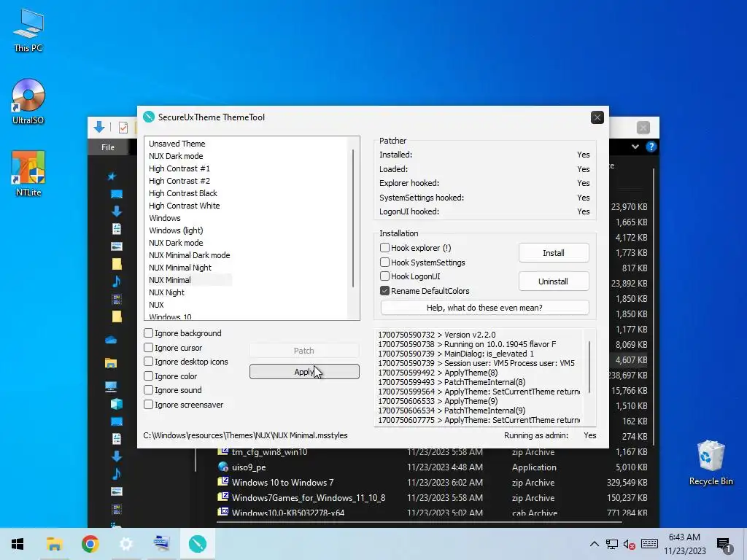Uncheck Rename DefaultColors
Image resolution: width=747 pixels, height=560 pixels.
pos(384,290)
